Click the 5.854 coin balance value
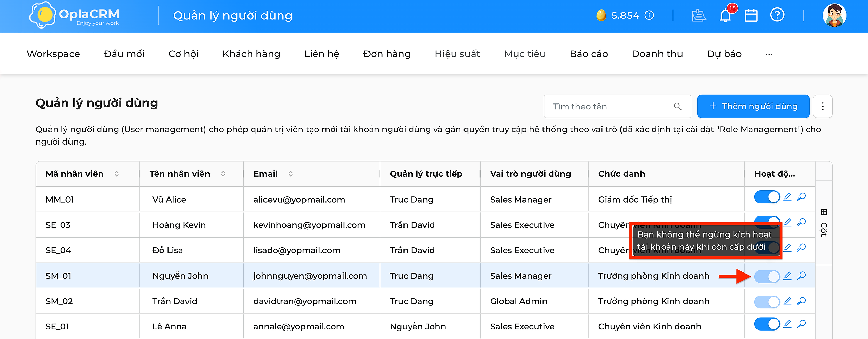Viewport: 868px width, 339px height. [625, 16]
